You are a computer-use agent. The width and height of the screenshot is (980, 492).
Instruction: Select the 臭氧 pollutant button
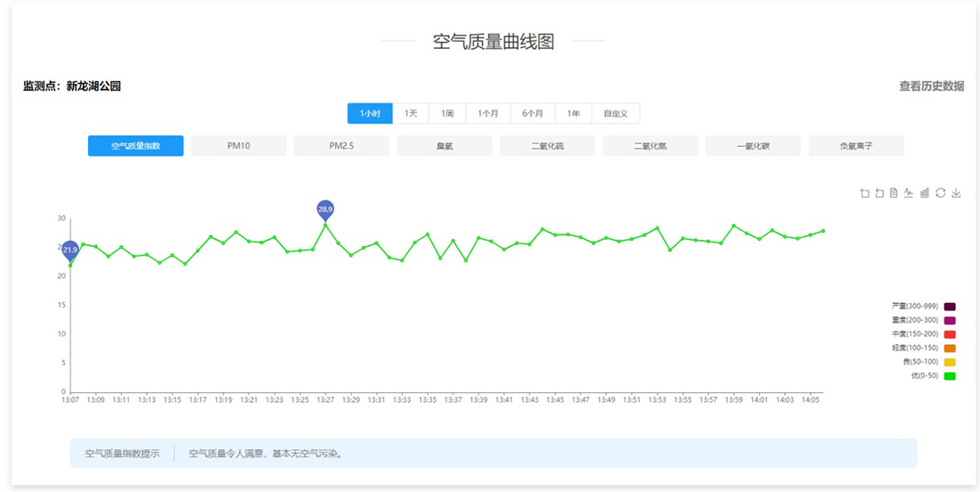(x=445, y=146)
